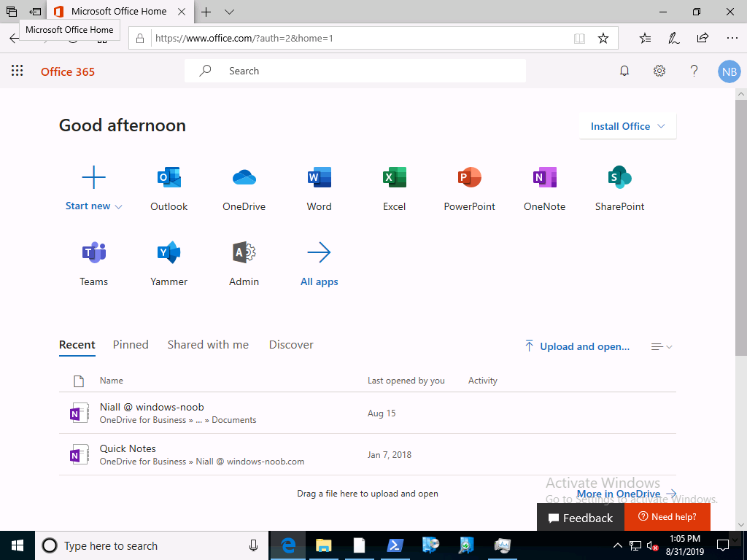The image size is (747, 560).
Task: Click the Add notes pen icon
Action: coord(673,39)
